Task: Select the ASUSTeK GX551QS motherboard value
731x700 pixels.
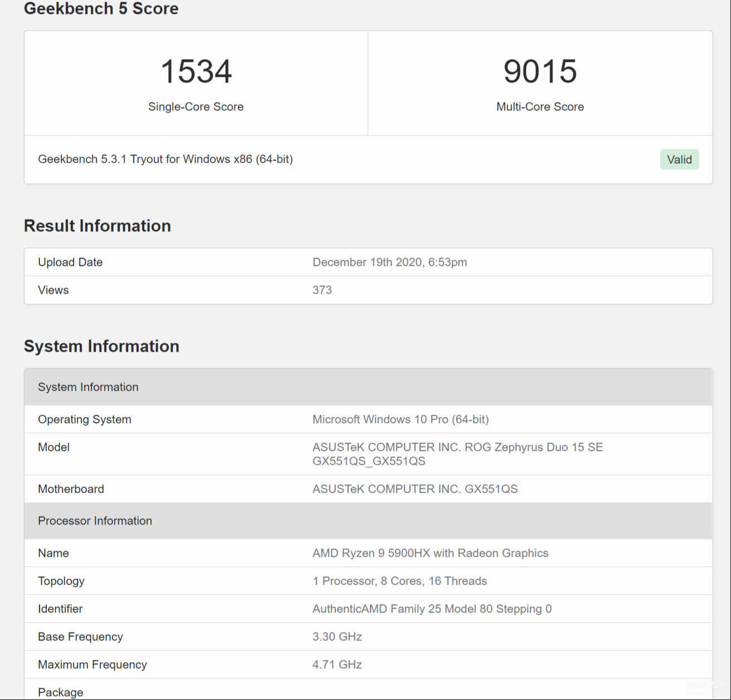Action: tap(415, 489)
